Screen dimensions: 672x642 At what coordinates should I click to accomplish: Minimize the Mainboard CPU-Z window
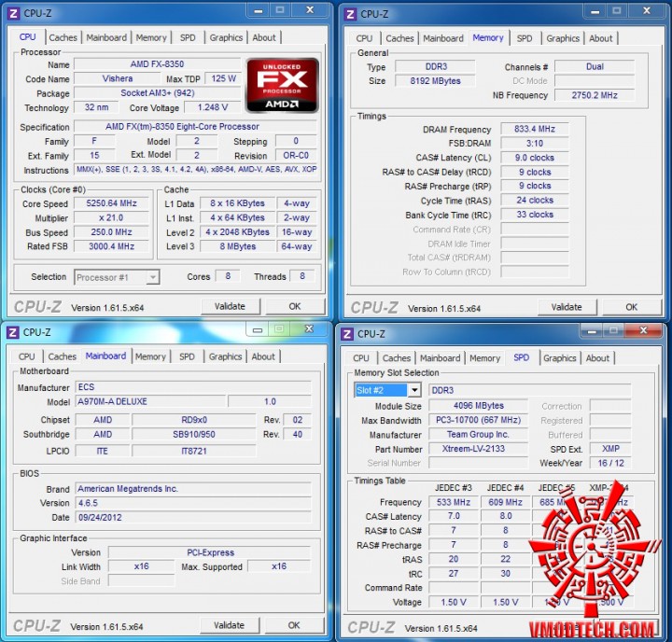click(x=258, y=329)
